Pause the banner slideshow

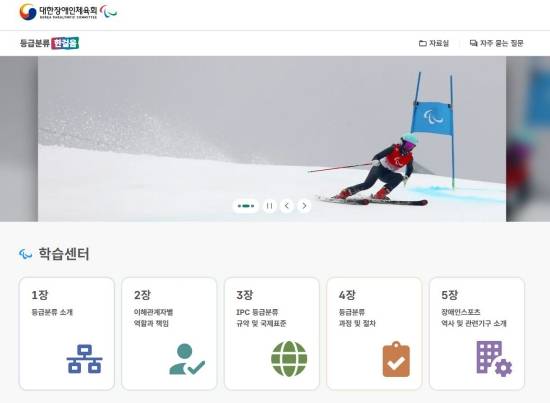point(269,206)
